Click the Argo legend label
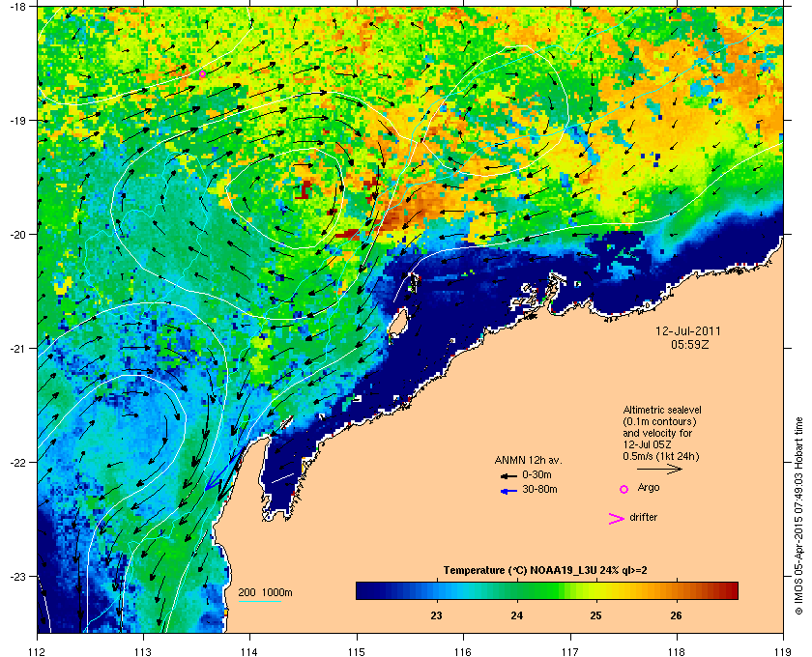 click(649, 488)
